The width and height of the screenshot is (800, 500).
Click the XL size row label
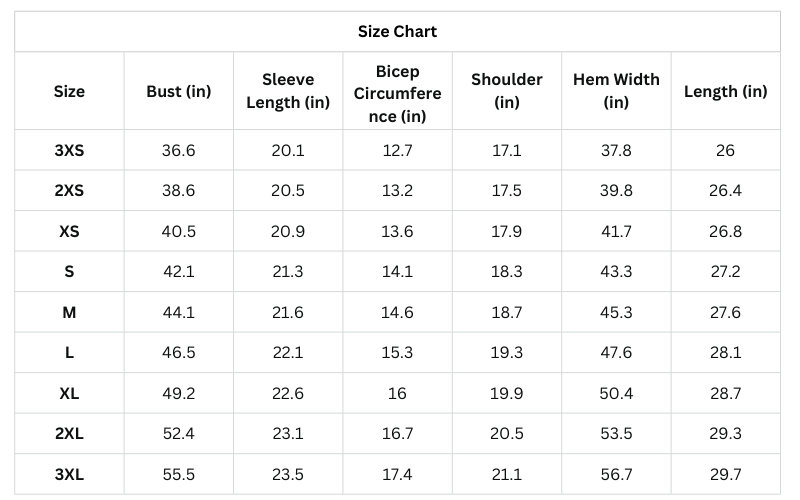click(x=69, y=393)
